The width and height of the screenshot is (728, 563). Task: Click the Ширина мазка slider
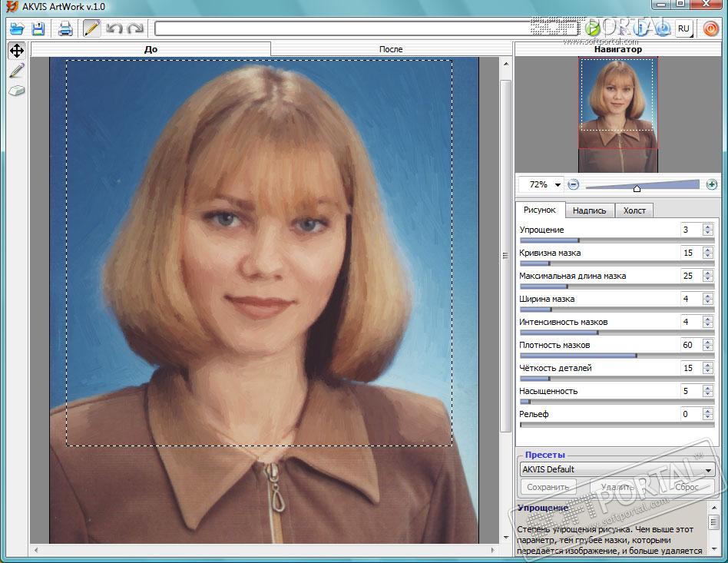click(x=617, y=310)
